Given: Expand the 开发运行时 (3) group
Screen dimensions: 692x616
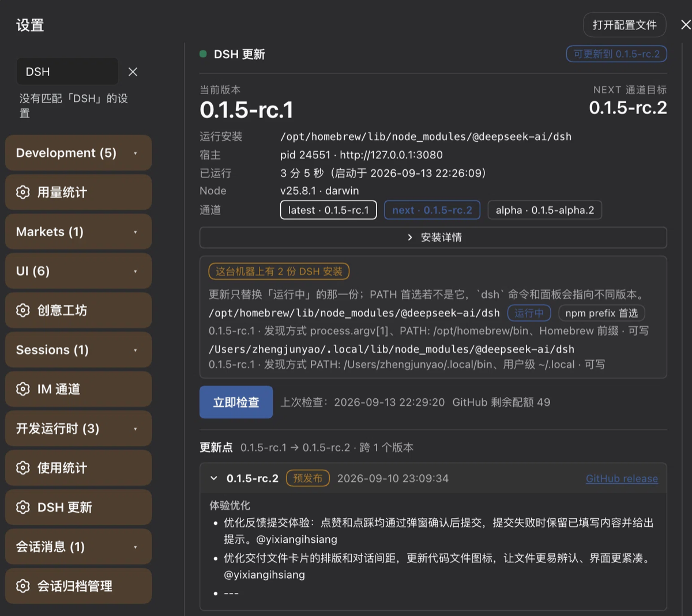Looking at the screenshot, I should click(x=78, y=429).
